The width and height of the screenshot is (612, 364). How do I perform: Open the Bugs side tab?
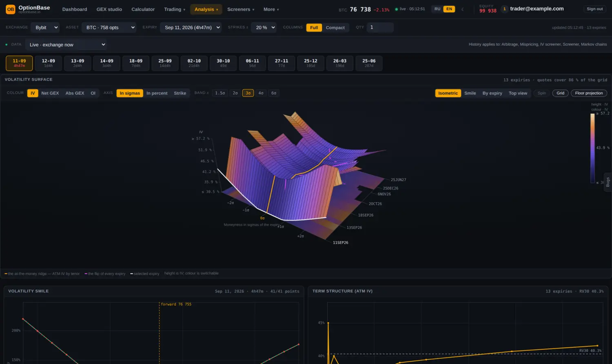608,182
